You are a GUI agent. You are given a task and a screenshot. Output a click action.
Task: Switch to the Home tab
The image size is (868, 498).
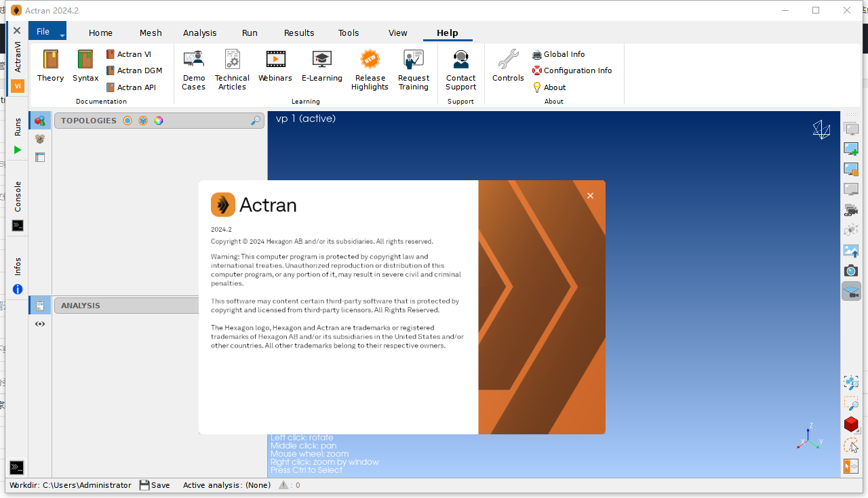coord(100,33)
